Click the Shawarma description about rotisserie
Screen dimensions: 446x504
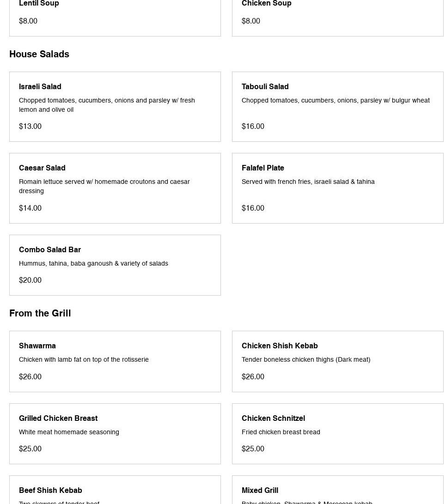[x=84, y=359]
